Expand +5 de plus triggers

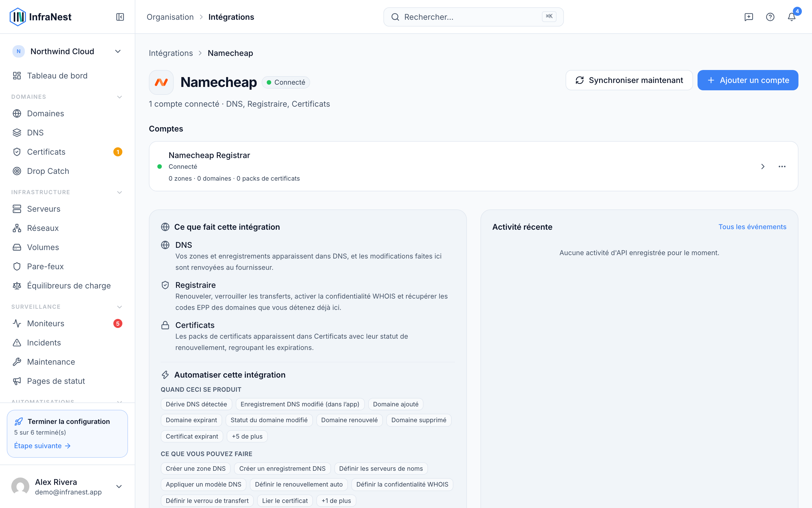[247, 436]
